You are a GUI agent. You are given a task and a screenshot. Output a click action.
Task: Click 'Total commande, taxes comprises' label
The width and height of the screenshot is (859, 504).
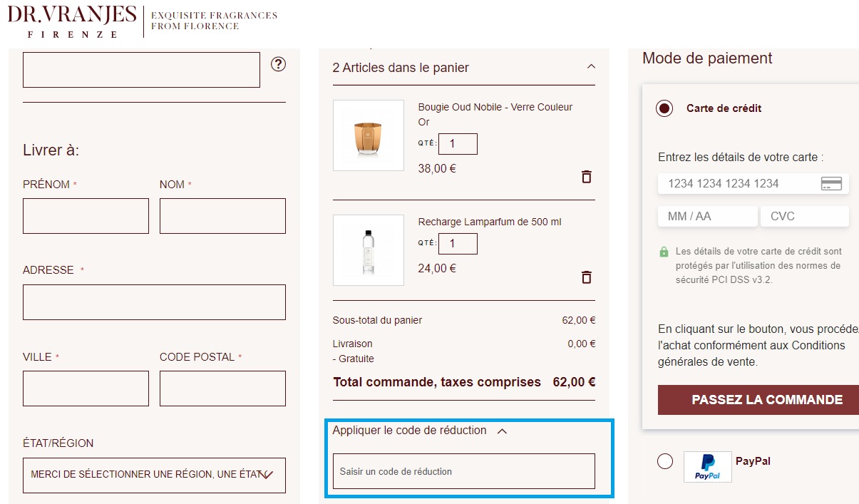click(437, 382)
